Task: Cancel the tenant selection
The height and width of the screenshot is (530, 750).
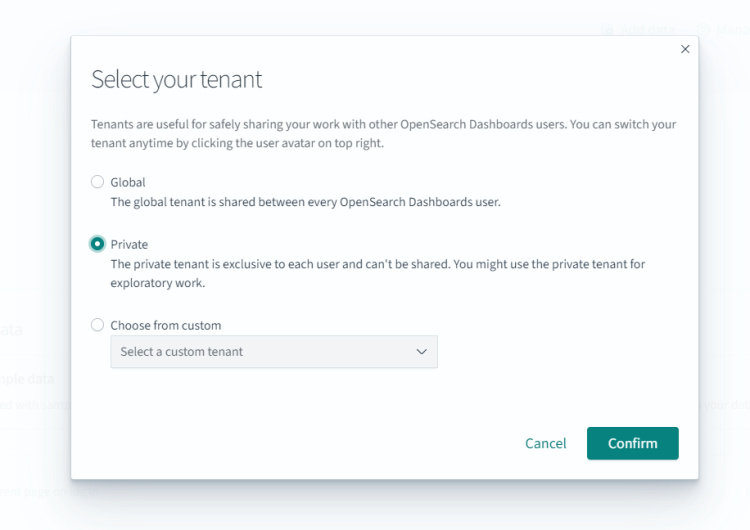Action: tap(546, 443)
